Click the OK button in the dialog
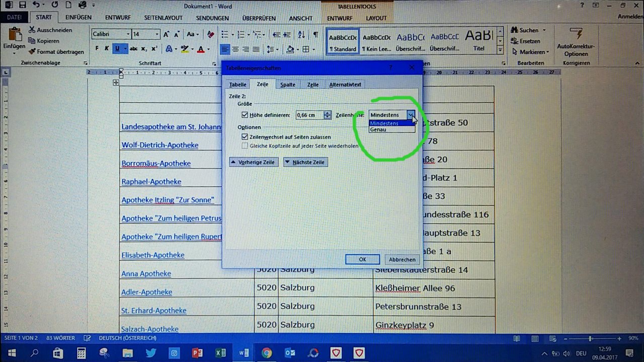644x362 pixels. (362, 259)
